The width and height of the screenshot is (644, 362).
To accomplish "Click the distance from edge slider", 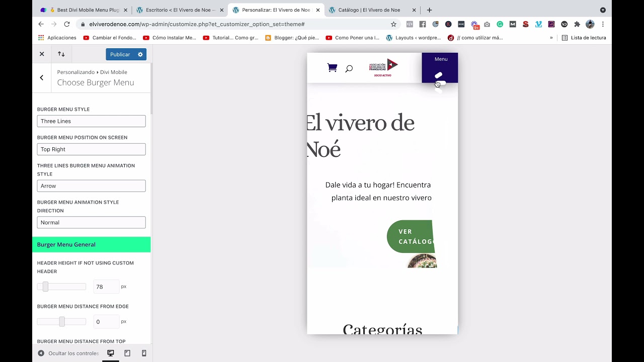I will pos(61,322).
